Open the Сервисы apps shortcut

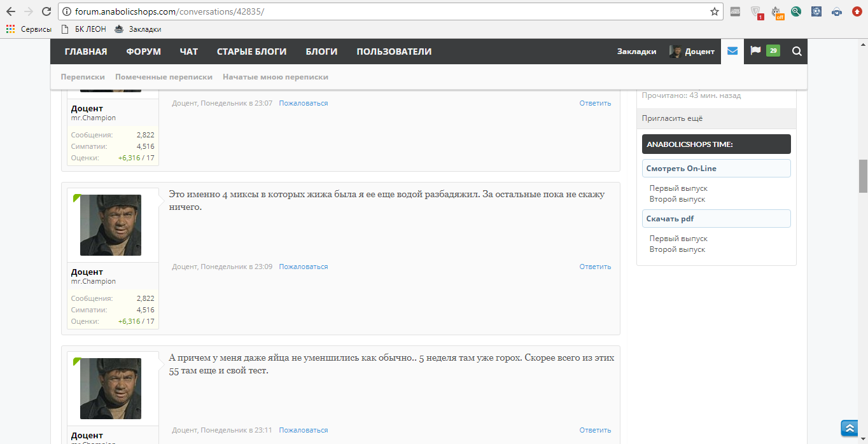tap(29, 29)
